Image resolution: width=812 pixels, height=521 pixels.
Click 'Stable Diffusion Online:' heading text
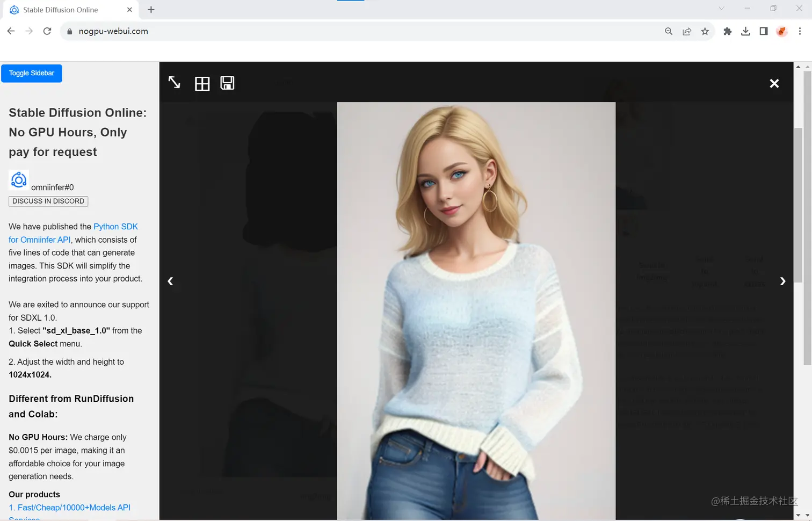coord(77,113)
